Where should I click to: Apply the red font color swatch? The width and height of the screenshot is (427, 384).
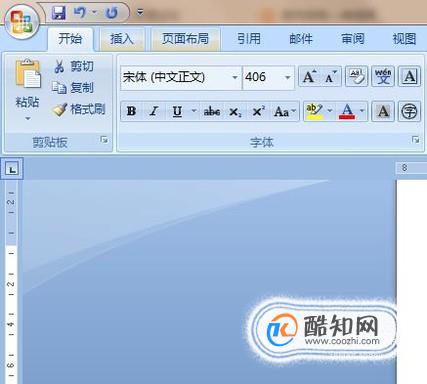pos(347,111)
